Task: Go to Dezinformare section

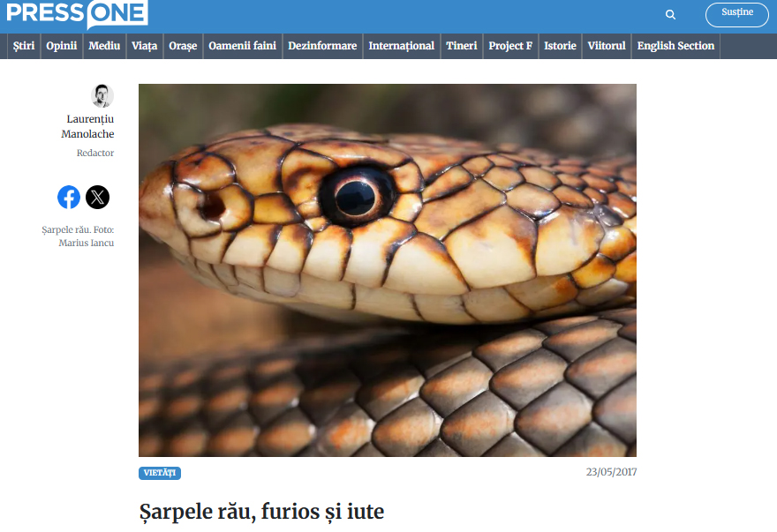Action: click(x=322, y=46)
